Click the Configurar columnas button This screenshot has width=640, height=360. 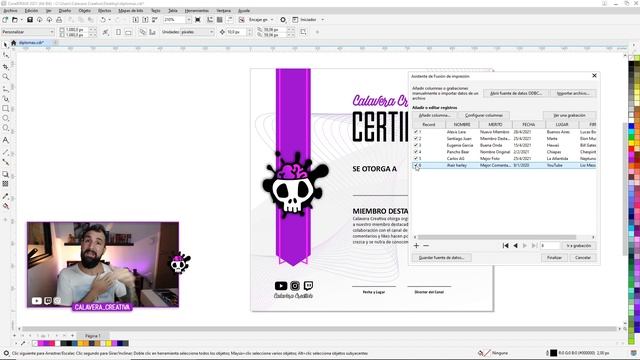pyautogui.click(x=484, y=116)
